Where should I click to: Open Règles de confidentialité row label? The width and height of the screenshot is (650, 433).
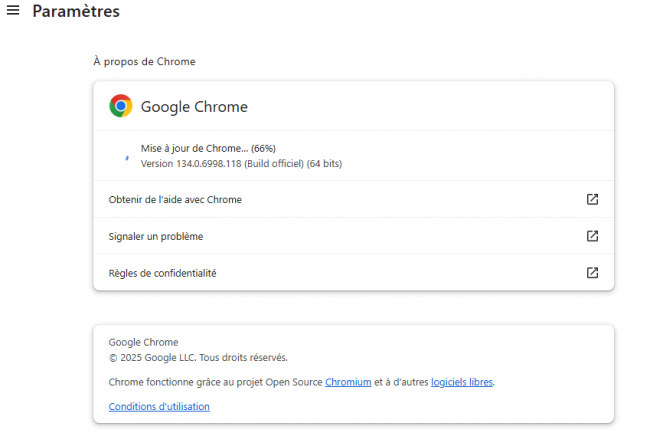[x=162, y=273]
